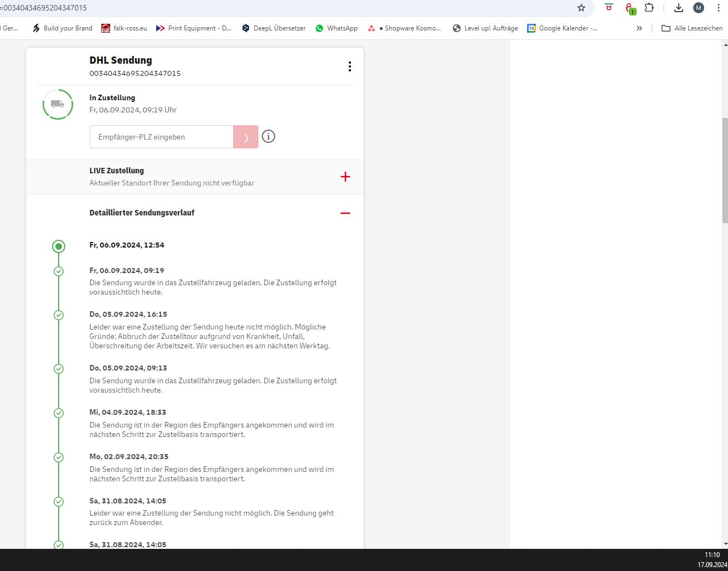Click the In Zustellung status heading
Screen dimensions: 728x571
(112, 97)
